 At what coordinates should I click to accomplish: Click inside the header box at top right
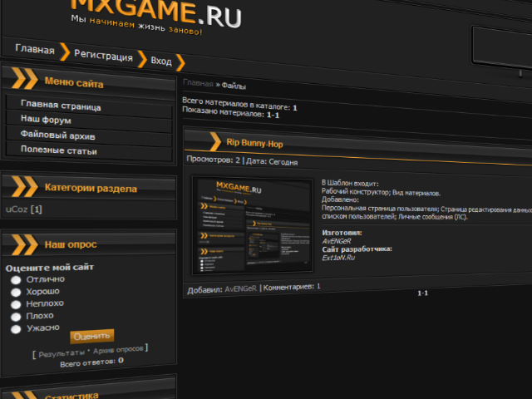click(x=502, y=47)
